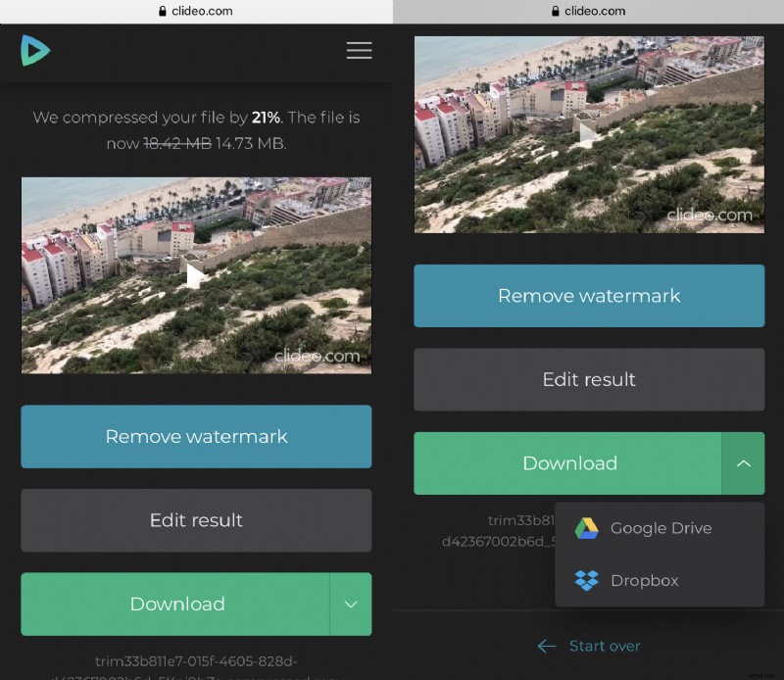Click the Edit result button

point(196,520)
